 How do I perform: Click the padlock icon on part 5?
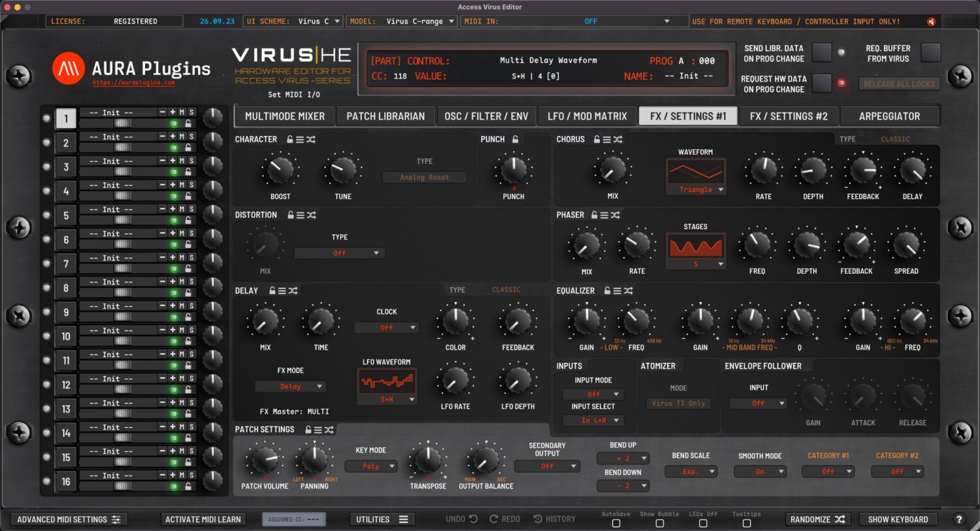[x=188, y=220]
